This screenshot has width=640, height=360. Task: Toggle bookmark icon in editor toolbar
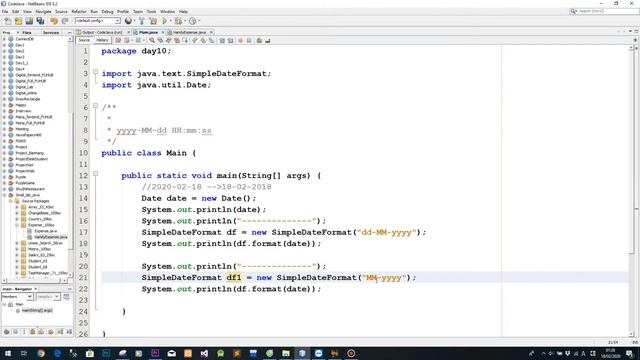(x=211, y=40)
